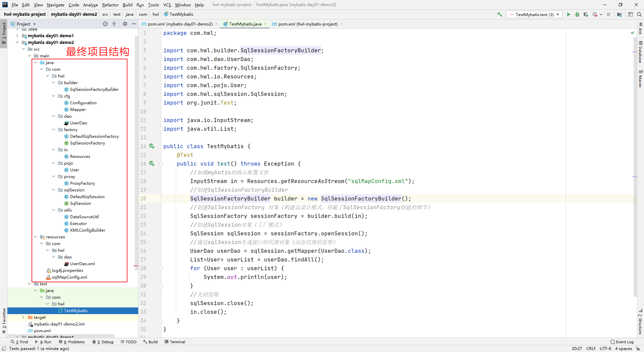
Task: Select sqlMapConfig.xml in project tree
Action: 69,277
